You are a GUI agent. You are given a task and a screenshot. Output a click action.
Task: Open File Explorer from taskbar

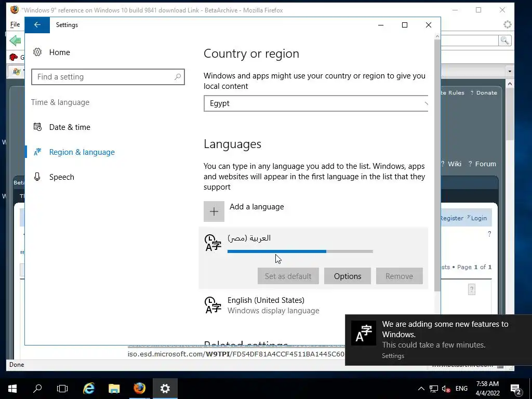click(114, 389)
